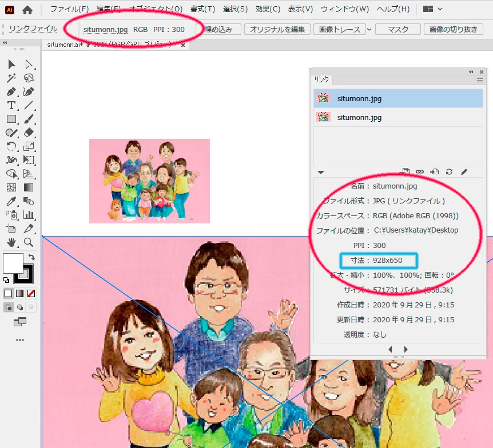This screenshot has height=448, width=493.
Task: Select the Lasso tool
Action: [x=29, y=78]
